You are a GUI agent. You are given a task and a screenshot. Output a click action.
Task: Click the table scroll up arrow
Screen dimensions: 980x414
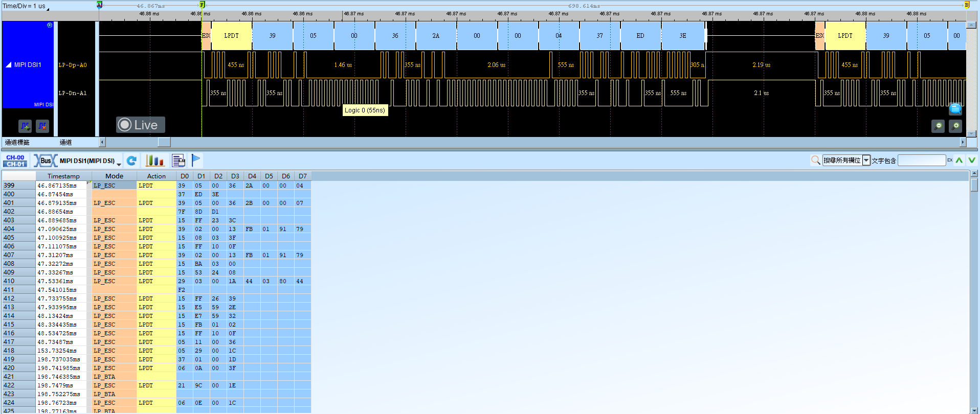click(x=974, y=174)
